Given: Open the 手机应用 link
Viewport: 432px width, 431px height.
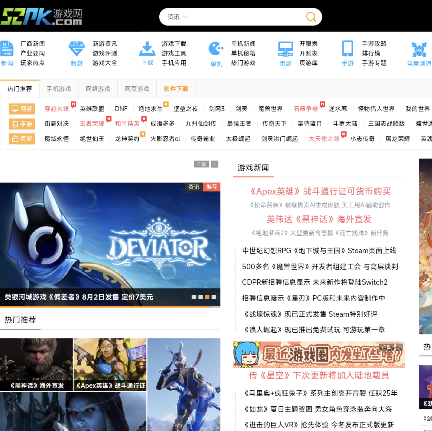Looking at the screenshot, I should [174, 63].
